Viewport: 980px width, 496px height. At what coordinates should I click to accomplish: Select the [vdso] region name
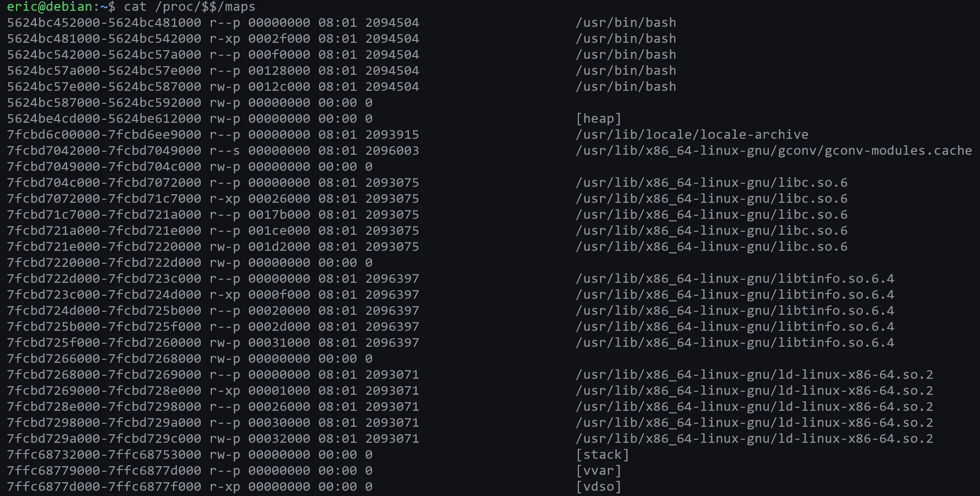click(598, 486)
